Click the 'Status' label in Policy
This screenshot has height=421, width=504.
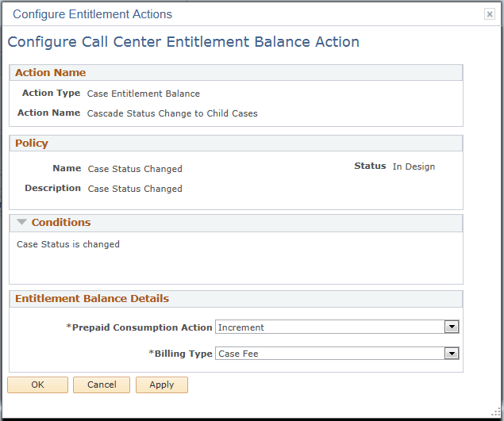pos(370,166)
